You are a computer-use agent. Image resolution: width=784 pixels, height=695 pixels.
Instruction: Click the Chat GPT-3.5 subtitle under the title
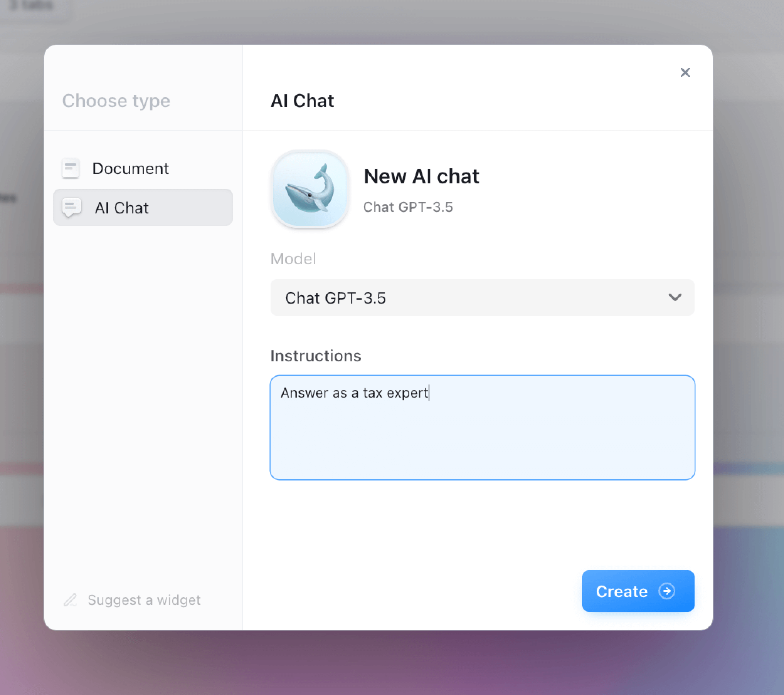pyautogui.click(x=408, y=207)
